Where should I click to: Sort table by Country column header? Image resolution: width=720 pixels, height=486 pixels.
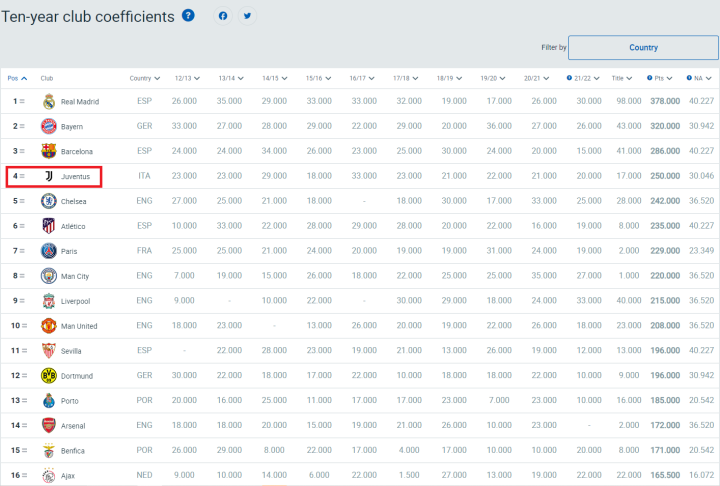tap(144, 78)
